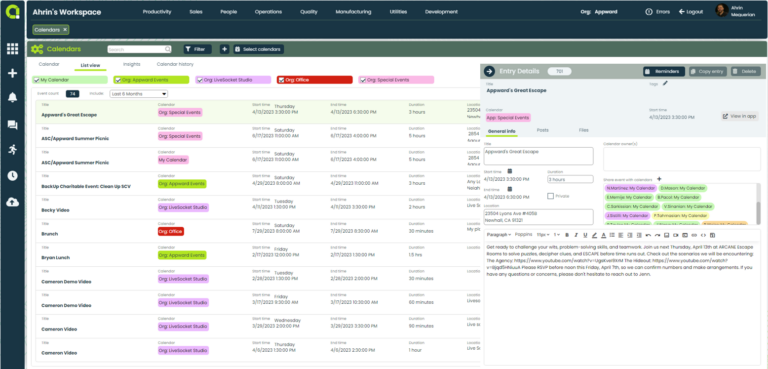Switch to the Insights tab

coord(132,64)
